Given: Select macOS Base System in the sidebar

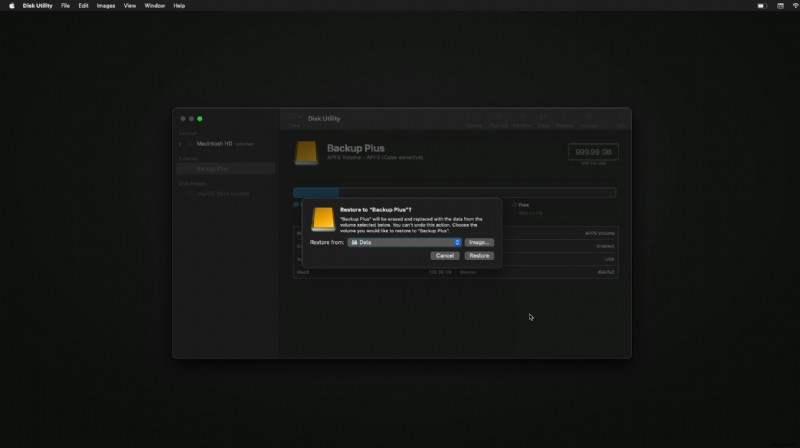Looking at the screenshot, I should 222,194.
